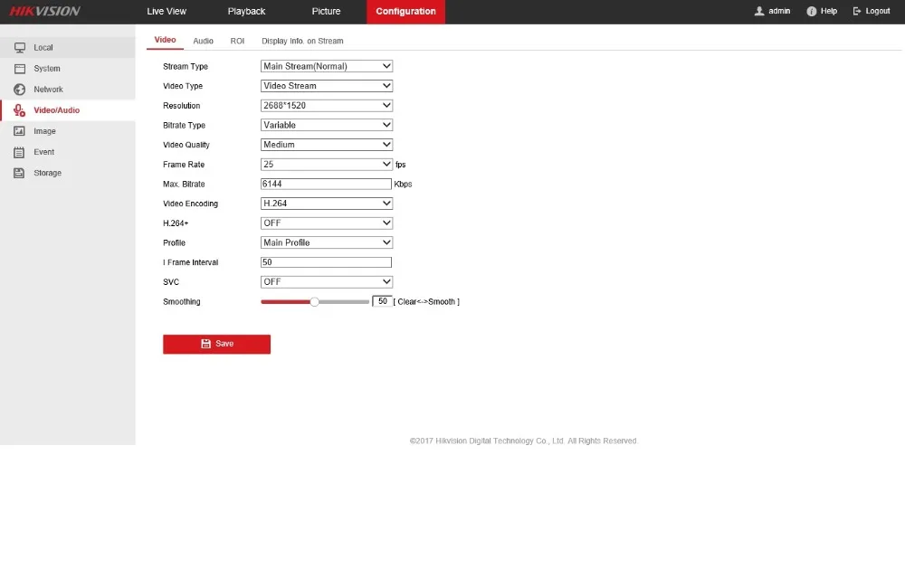Click the System window icon in sidebar
Viewport: 905px width, 588px height.
[20, 69]
